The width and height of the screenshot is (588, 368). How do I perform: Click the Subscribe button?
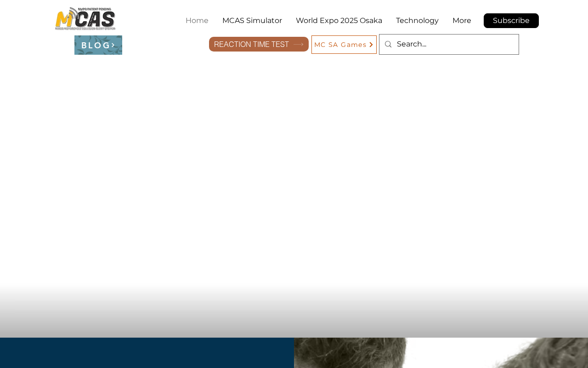click(511, 21)
